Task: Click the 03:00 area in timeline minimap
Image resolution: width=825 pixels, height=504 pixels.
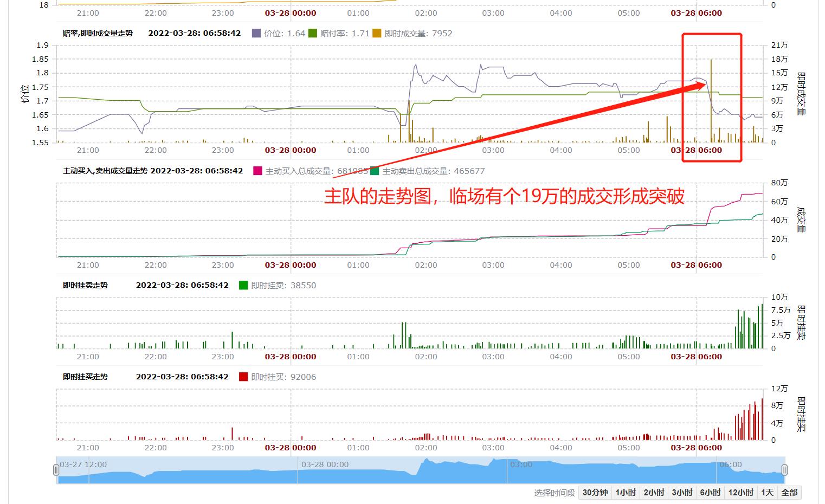Action: tap(521, 464)
